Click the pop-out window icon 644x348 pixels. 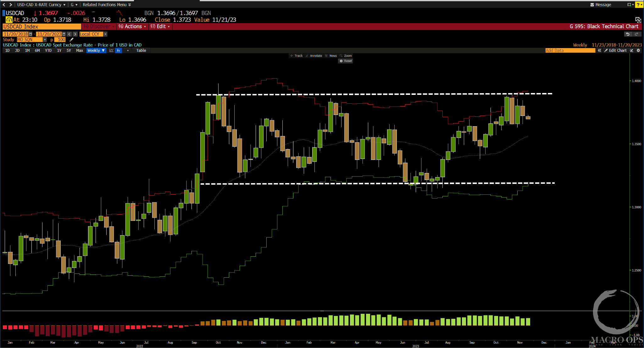638,20
